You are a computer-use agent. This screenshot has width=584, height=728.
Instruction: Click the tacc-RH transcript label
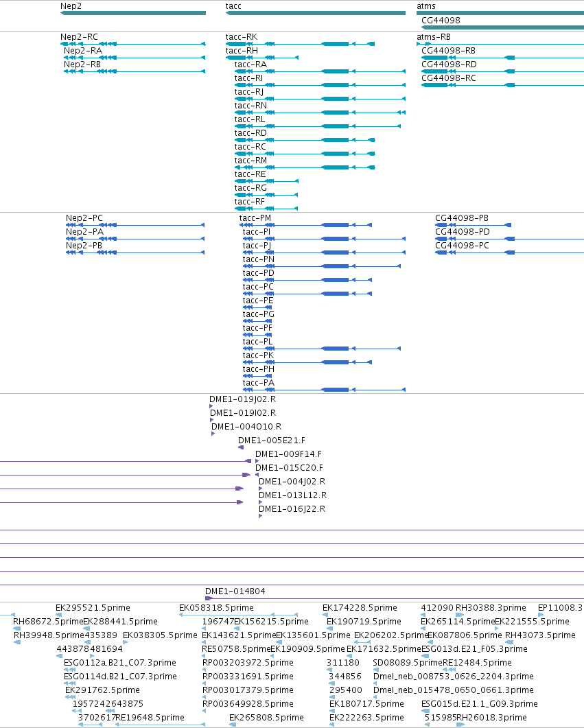(x=242, y=51)
